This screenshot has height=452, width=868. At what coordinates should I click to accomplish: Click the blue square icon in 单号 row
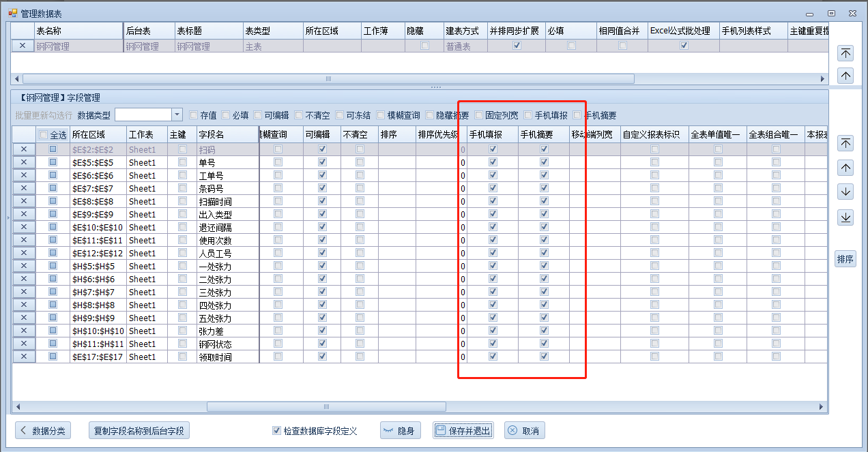53,162
